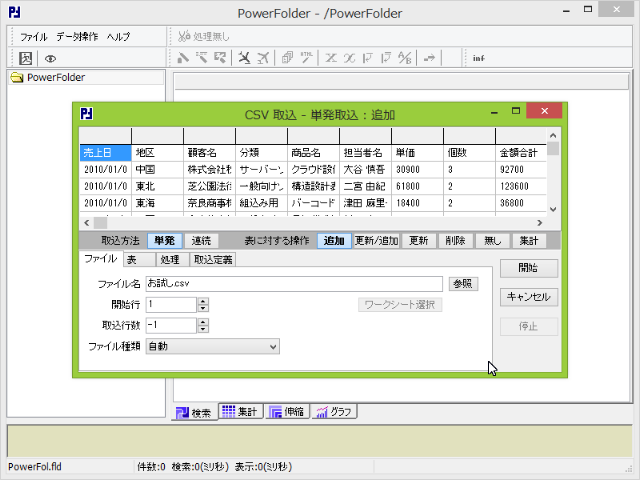Click the right-arrow toolbar icon after A/B
Image resolution: width=640 pixels, height=480 pixels.
(429, 58)
